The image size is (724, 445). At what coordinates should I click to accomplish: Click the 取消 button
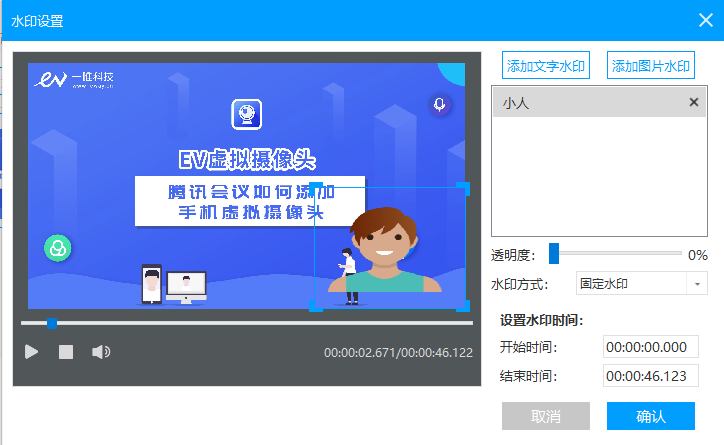click(546, 416)
